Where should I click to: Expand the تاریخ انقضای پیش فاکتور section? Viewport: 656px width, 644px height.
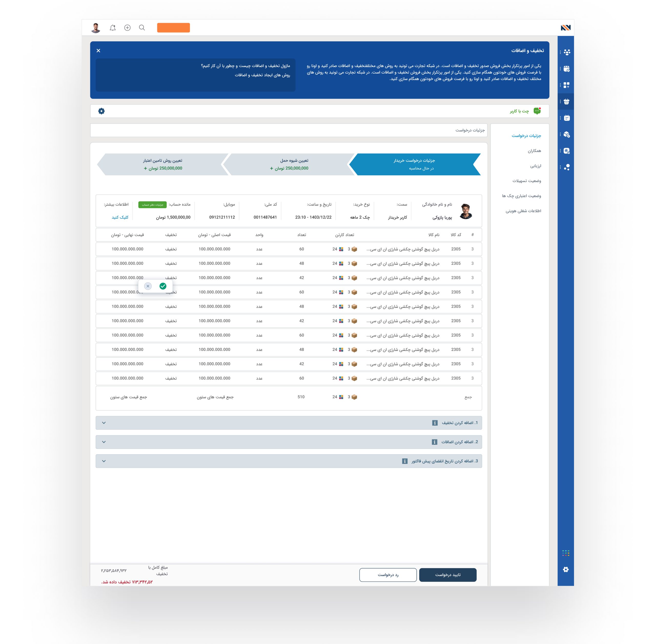(x=104, y=461)
